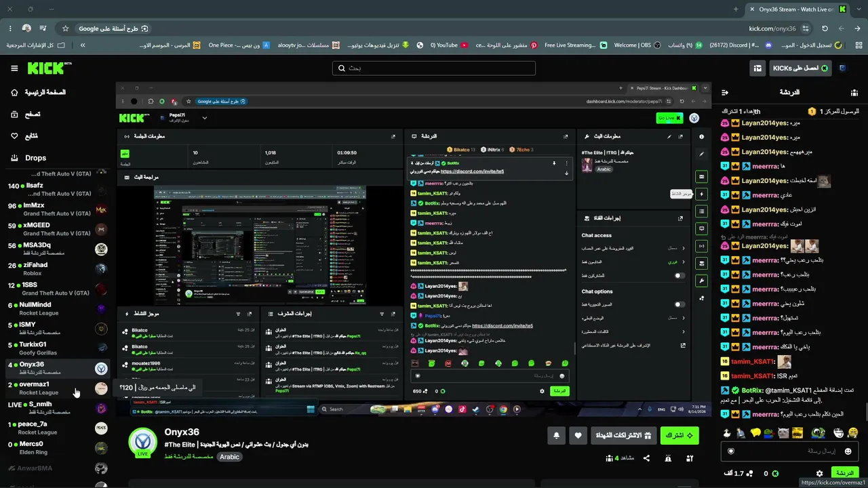Image resolution: width=868 pixels, height=488 pixels.
Task: Toggle the notification bell for Onyx36
Action: [557, 436]
